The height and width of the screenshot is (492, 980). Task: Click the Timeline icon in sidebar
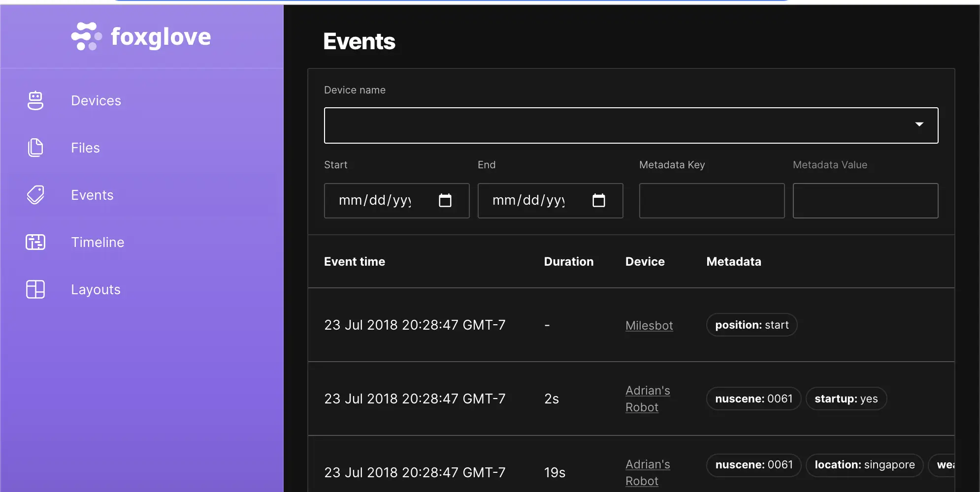click(x=35, y=242)
